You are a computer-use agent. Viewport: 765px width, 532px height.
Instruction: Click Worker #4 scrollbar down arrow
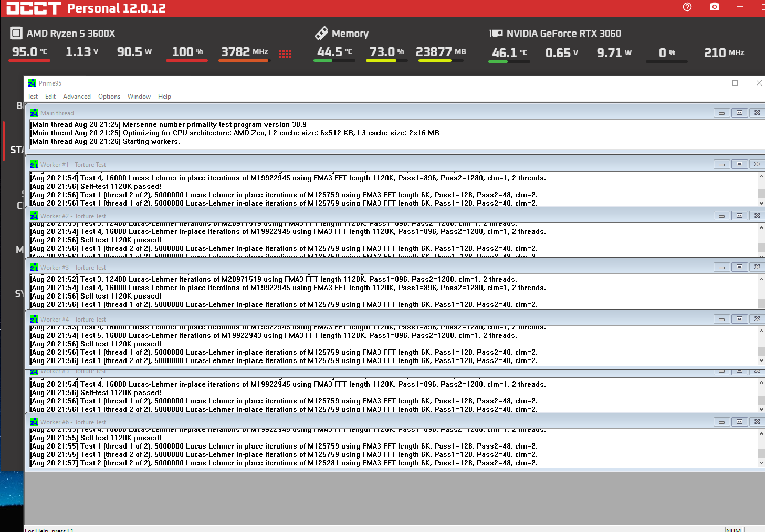click(761, 360)
